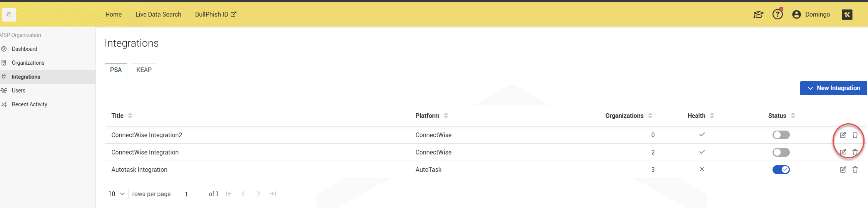
Task: Disable the Autotask Integration status toggle
Action: click(x=781, y=169)
